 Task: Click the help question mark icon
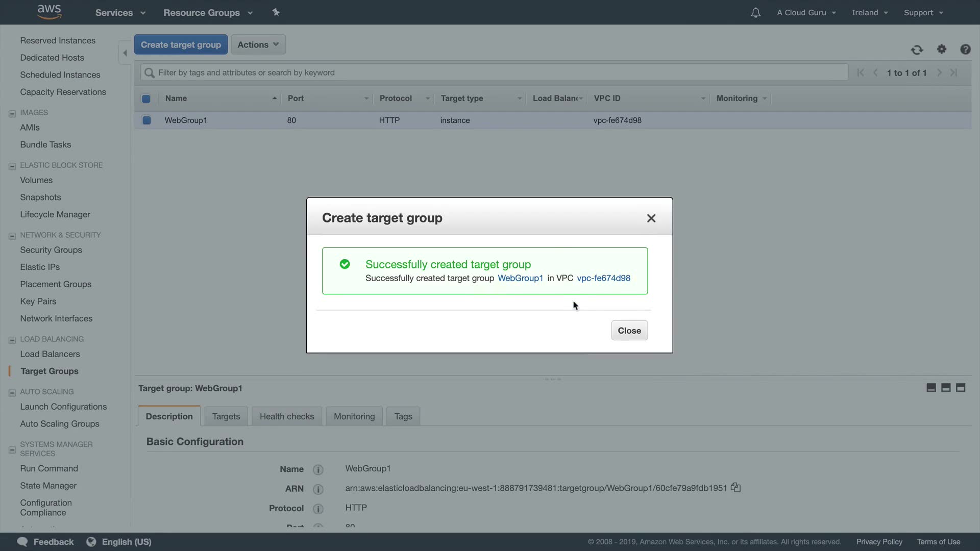pyautogui.click(x=965, y=49)
